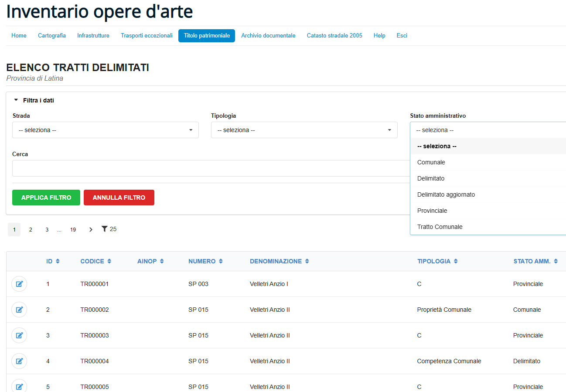
Task: Click edit icon for row TR000001
Action: tap(19, 284)
